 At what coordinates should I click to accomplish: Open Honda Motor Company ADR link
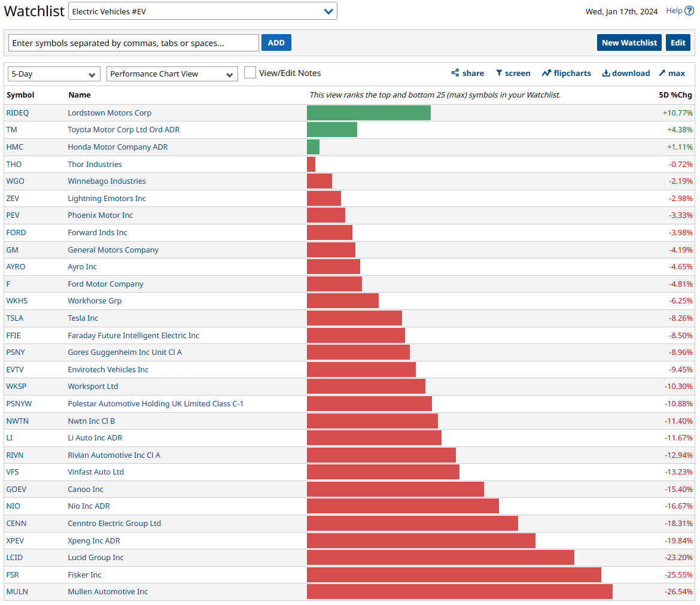point(118,147)
